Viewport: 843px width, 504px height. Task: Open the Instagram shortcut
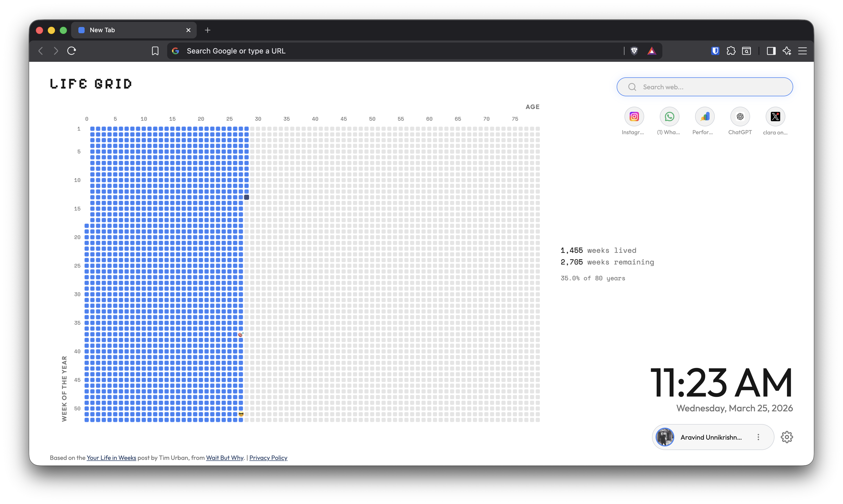click(x=634, y=117)
